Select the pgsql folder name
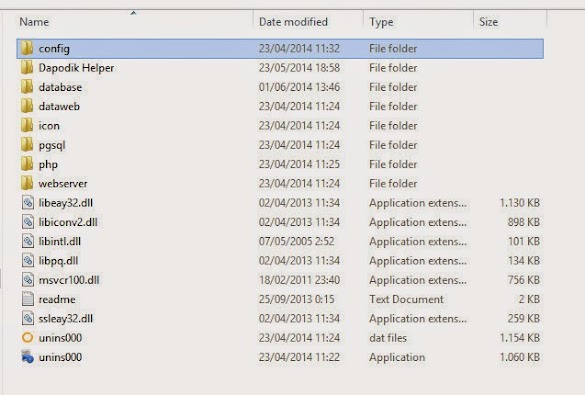The height and width of the screenshot is (395, 585). (x=52, y=145)
